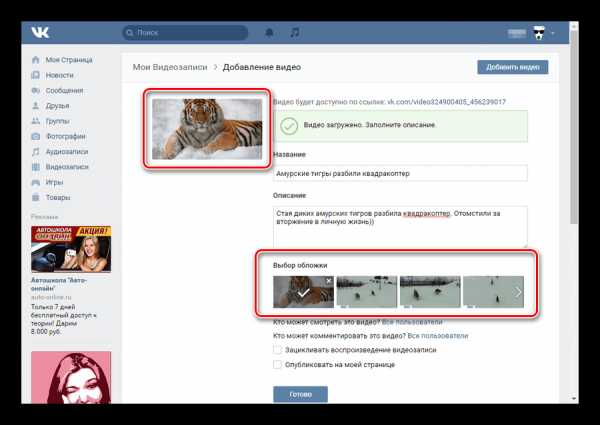Click the large tiger video preview
Viewport: 600px width, 425px height.
(x=207, y=129)
